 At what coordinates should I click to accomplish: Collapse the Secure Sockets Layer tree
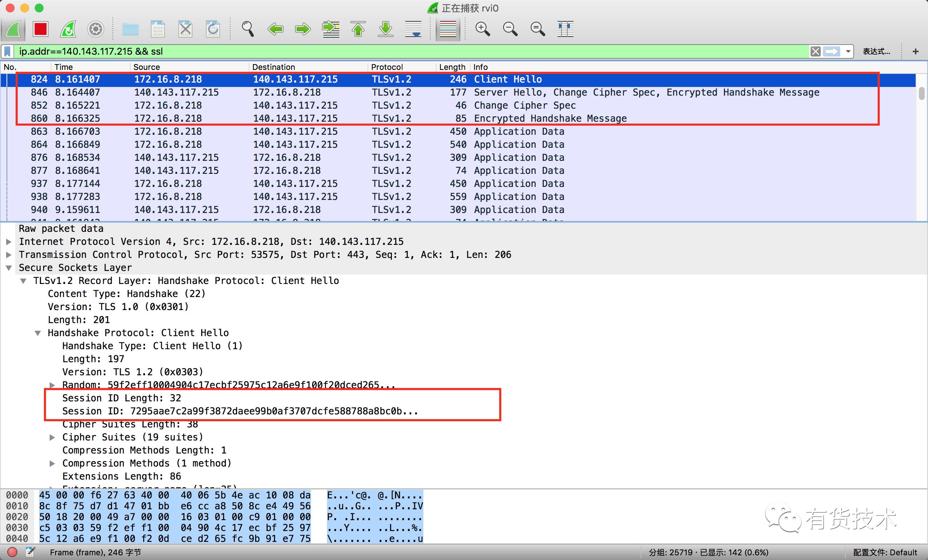(x=9, y=268)
